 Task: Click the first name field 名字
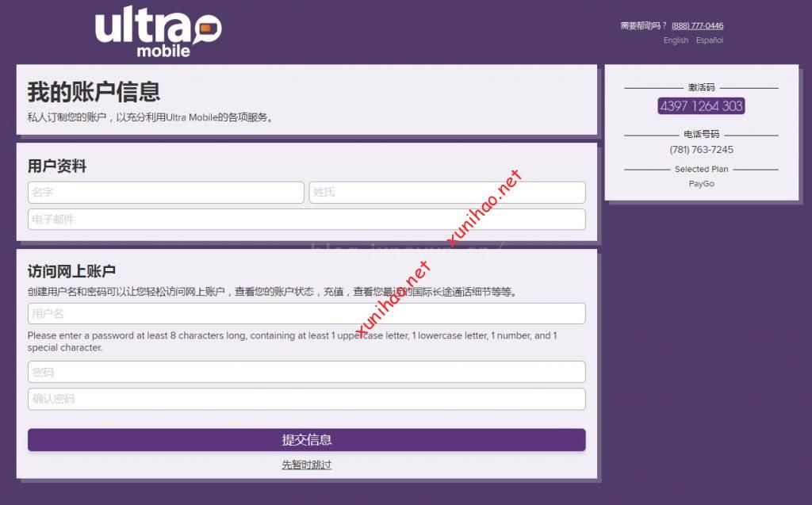[x=166, y=192]
